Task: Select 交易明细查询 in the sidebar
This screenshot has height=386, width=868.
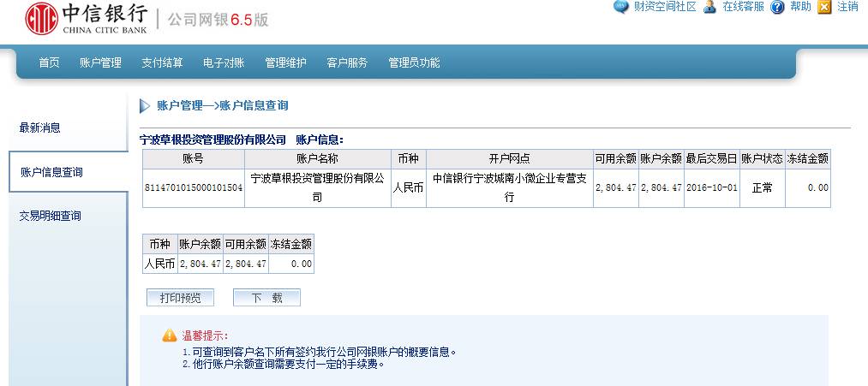Action: pos(51,216)
